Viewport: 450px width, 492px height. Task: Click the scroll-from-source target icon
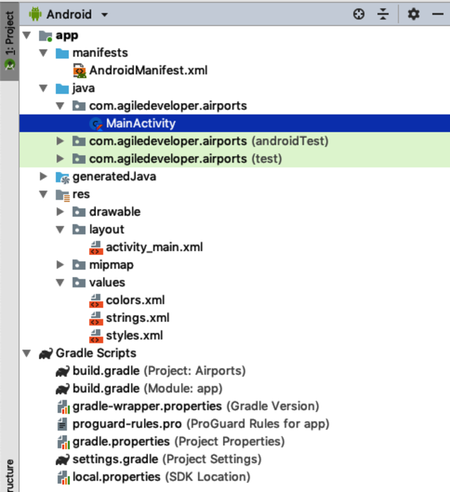(359, 14)
